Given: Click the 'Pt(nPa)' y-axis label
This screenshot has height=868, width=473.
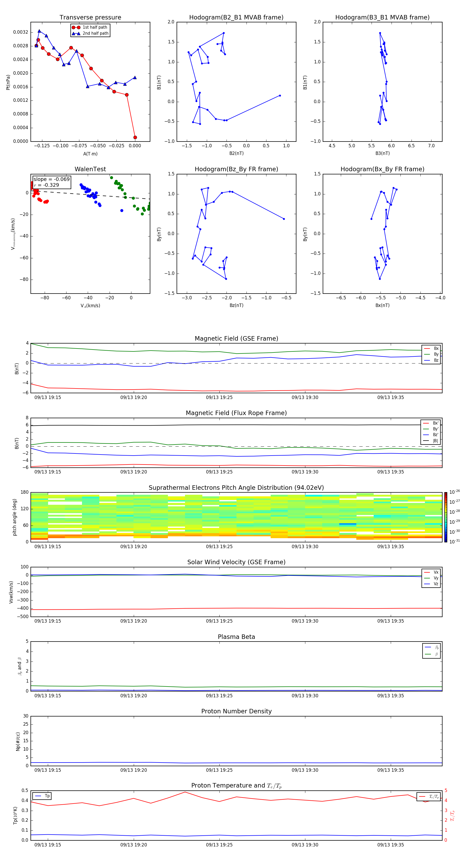Looking at the screenshot, I should pyautogui.click(x=8, y=82).
